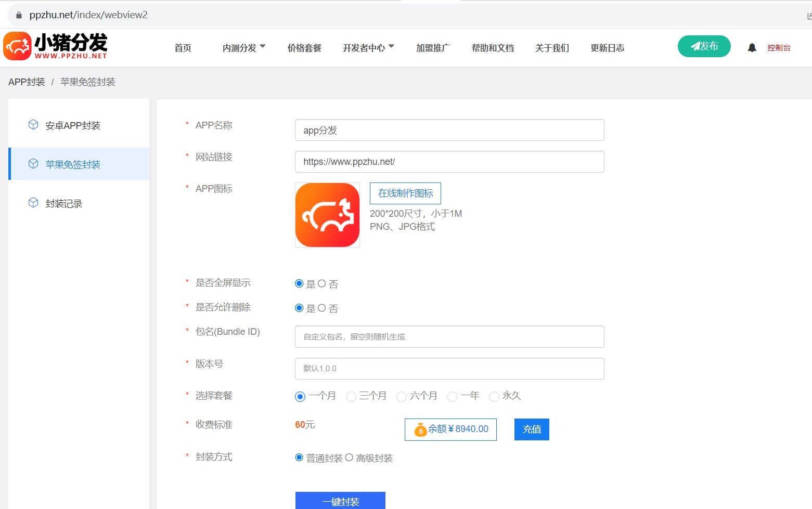Click the cube icon beside 封装记录
The width and height of the screenshot is (812, 509).
pyautogui.click(x=33, y=203)
